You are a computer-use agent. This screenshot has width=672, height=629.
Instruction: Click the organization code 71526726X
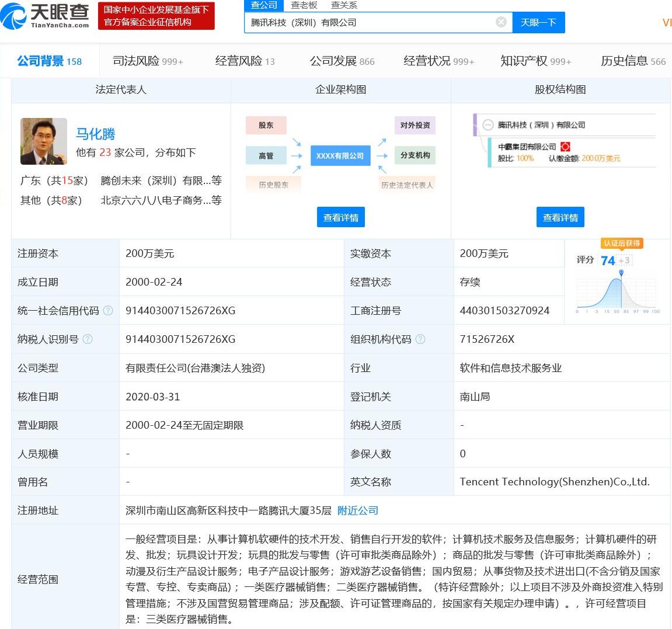click(487, 339)
